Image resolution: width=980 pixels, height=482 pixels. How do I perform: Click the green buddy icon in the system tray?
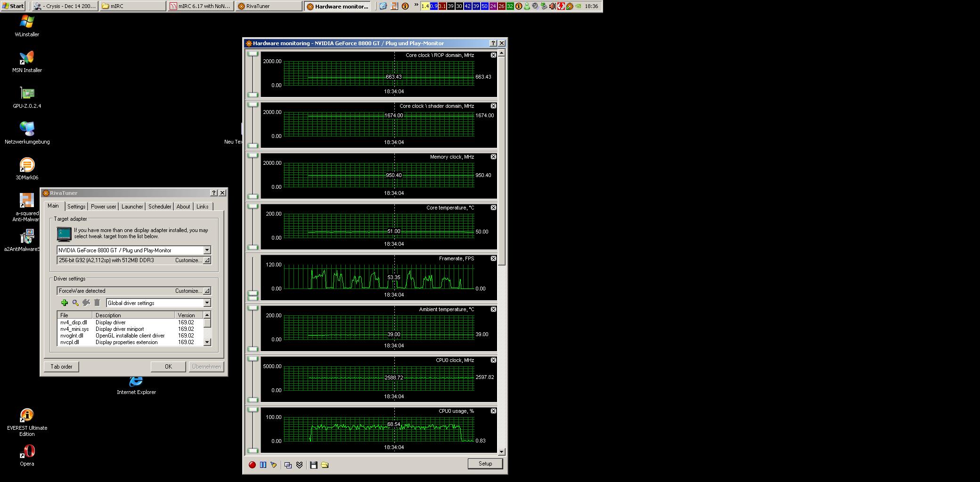(x=527, y=6)
